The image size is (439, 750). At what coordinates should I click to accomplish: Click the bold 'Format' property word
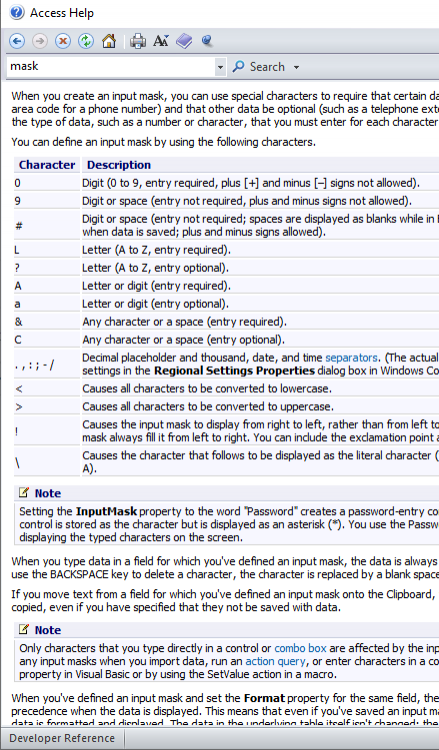[x=264, y=697]
